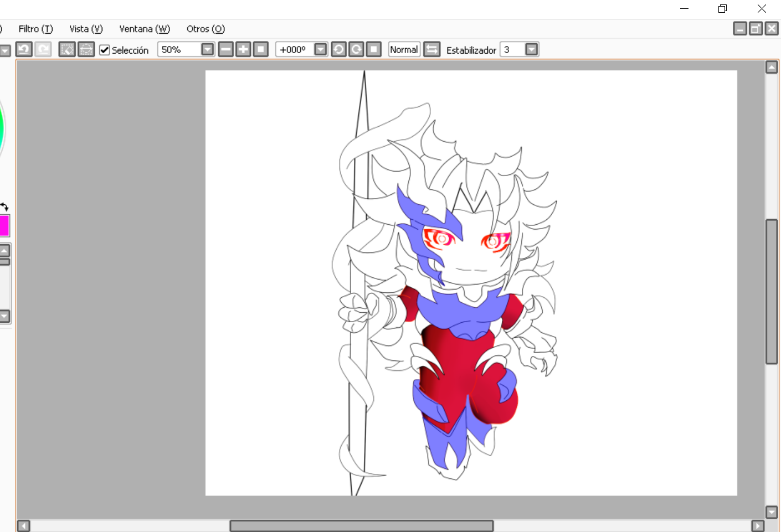781x532 pixels.
Task: Click the flip view horizontally icon
Action: coord(431,49)
